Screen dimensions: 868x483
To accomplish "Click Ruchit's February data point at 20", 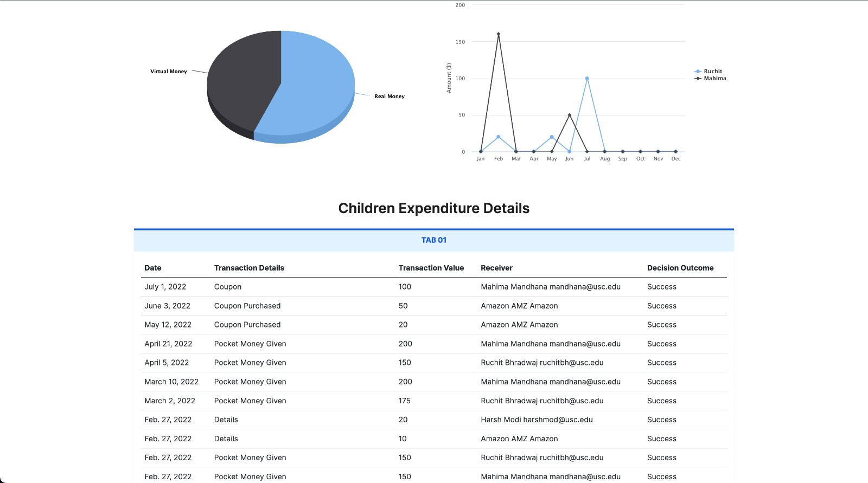I will click(498, 137).
